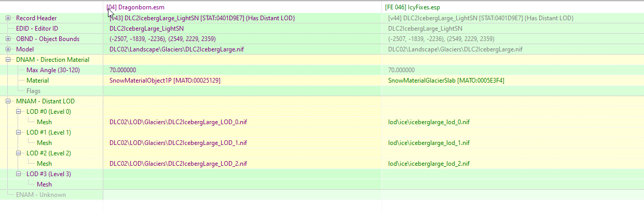Select the EDID - Editor ID row label
This screenshot has height=212, width=644.
tap(37, 29)
